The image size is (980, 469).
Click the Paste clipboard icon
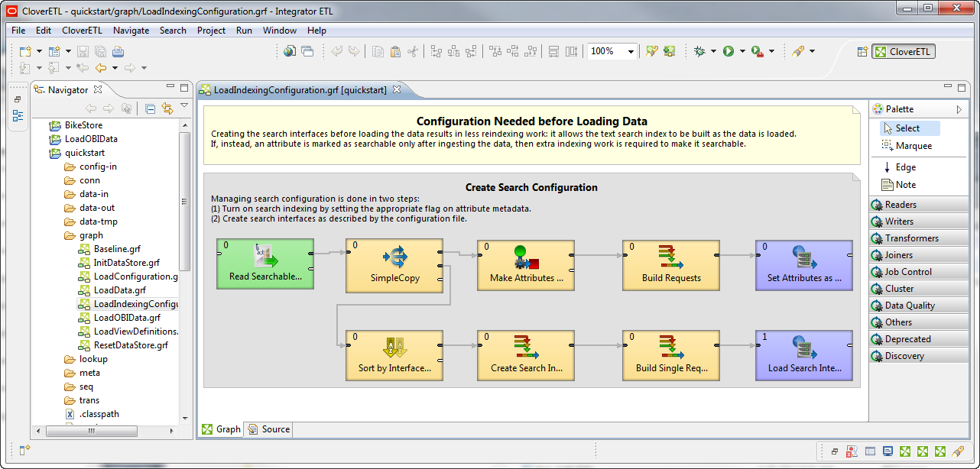[x=395, y=51]
